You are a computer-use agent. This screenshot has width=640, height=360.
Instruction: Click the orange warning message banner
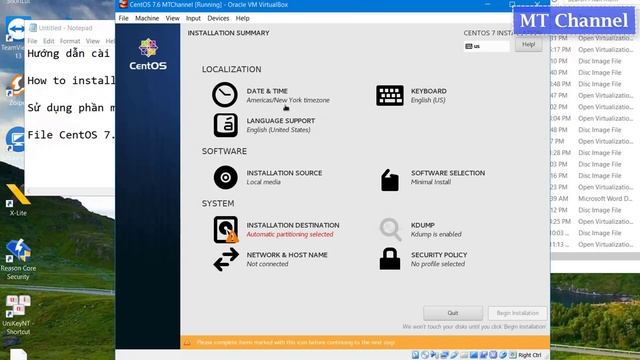point(365,342)
